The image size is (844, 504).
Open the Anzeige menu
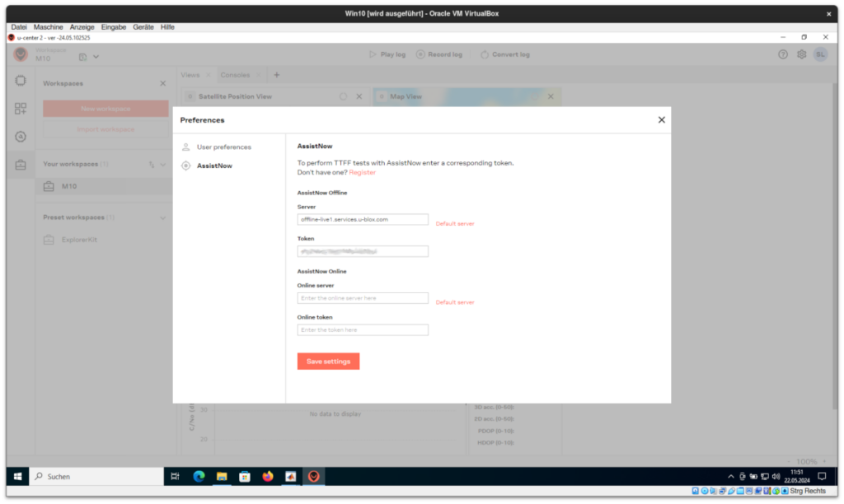[x=82, y=27]
